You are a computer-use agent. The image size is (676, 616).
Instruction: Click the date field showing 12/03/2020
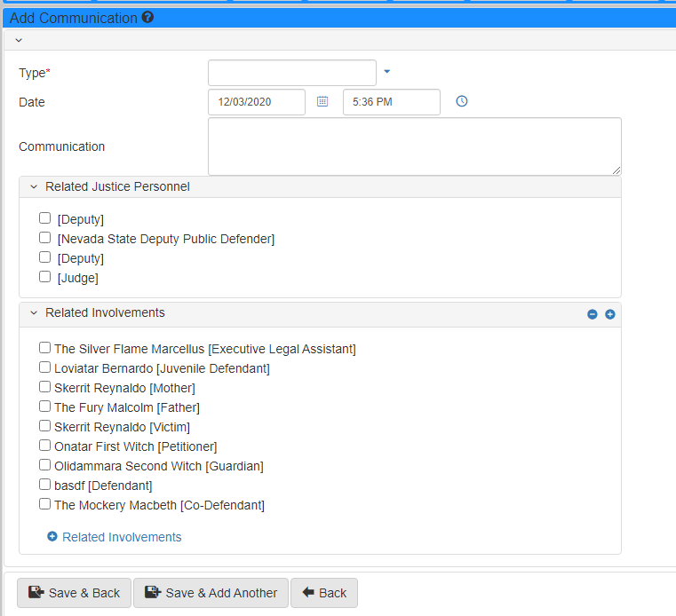257,102
